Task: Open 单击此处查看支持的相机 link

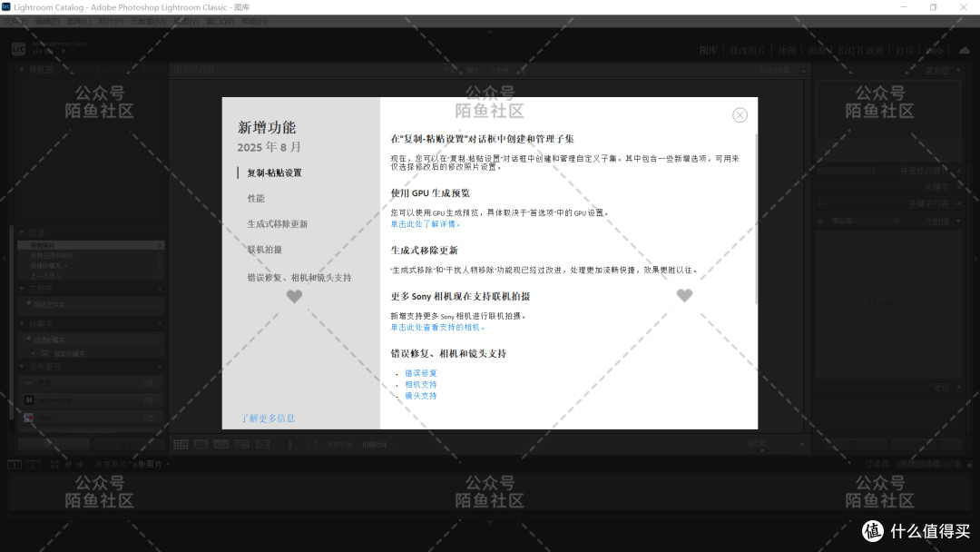Action: point(436,327)
